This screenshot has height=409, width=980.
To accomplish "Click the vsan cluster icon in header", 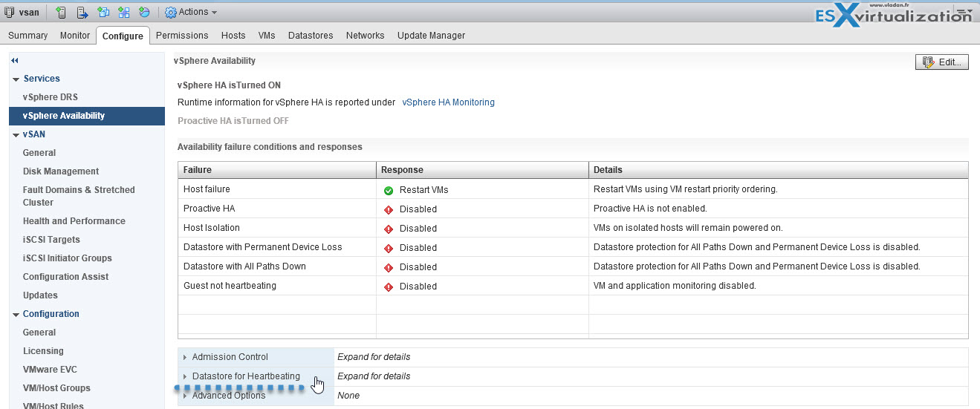I will [10, 13].
